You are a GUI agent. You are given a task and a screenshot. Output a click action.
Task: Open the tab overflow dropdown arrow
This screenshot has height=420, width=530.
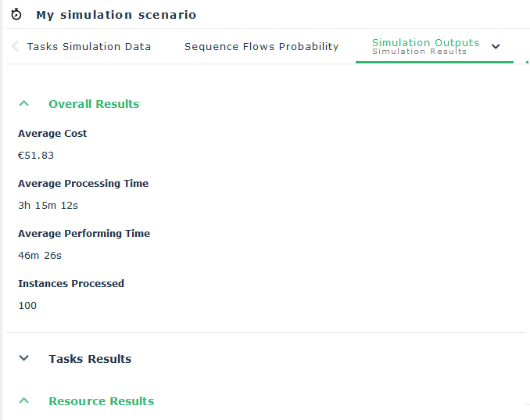[496, 47]
